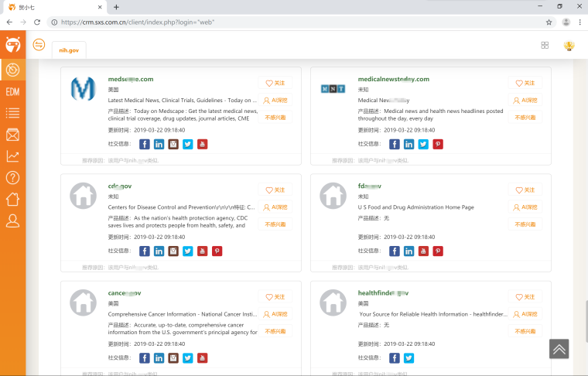Open Twitter icon on medscape.com card

pyautogui.click(x=188, y=144)
